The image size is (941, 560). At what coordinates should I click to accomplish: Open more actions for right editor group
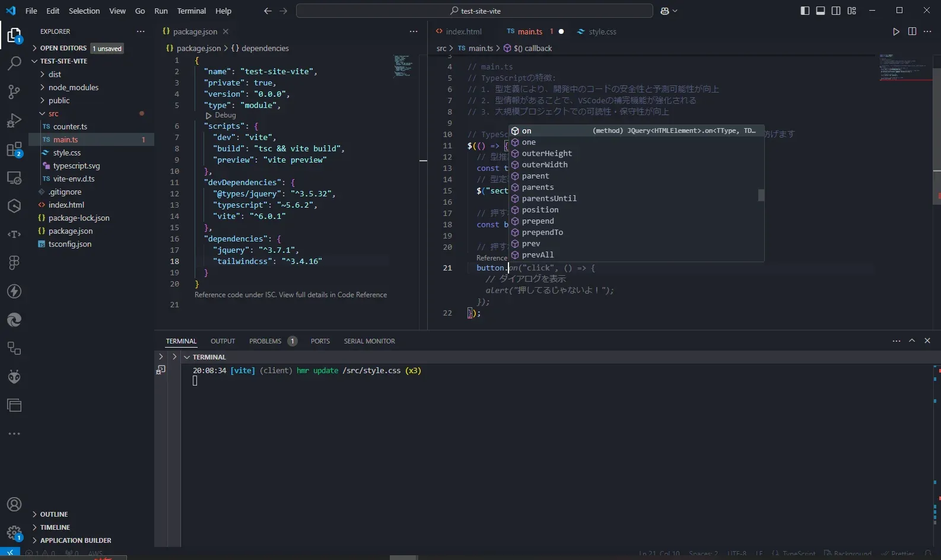[928, 31]
